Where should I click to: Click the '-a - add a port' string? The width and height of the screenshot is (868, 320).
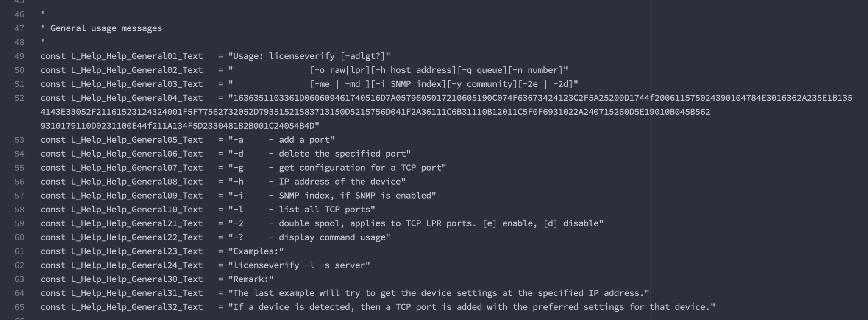[281, 140]
